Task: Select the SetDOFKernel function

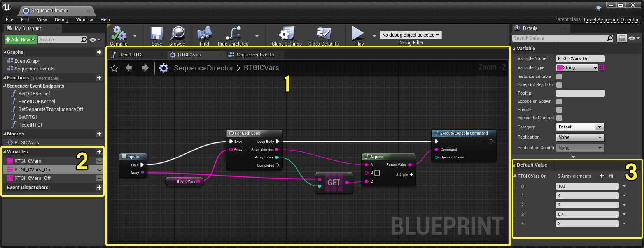Action: click(x=34, y=93)
